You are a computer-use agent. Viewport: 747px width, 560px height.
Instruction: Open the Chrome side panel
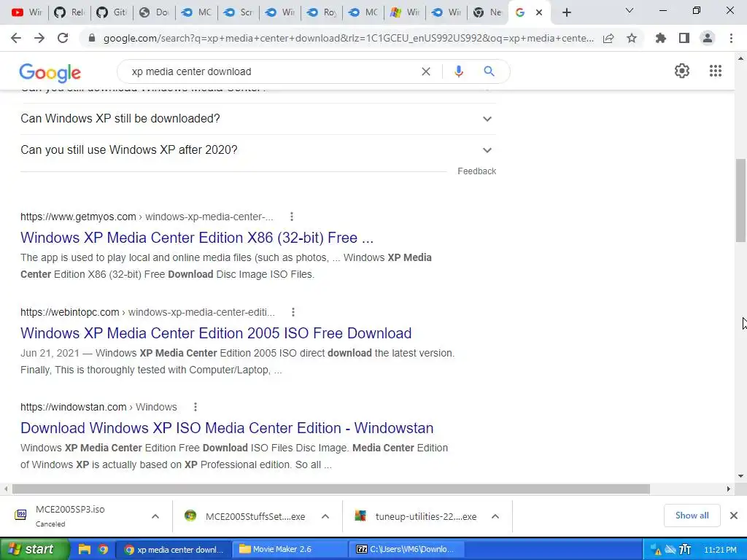pos(684,38)
